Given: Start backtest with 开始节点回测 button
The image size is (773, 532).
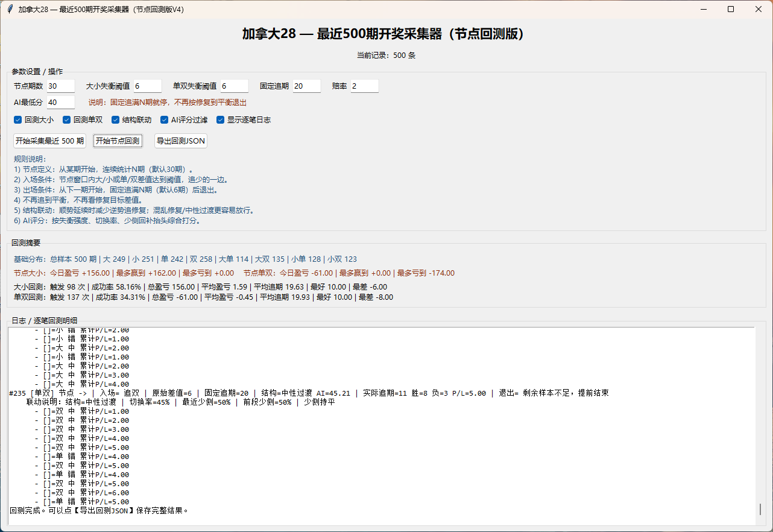Looking at the screenshot, I should point(118,141).
